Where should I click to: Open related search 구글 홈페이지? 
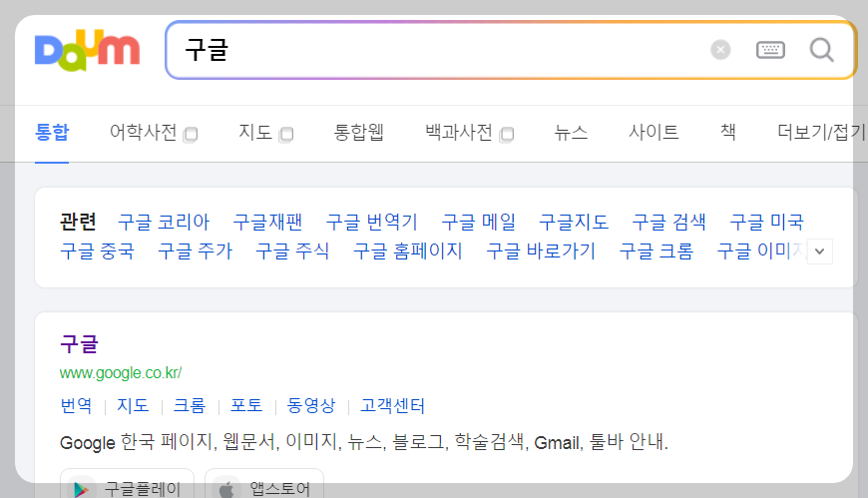408,250
